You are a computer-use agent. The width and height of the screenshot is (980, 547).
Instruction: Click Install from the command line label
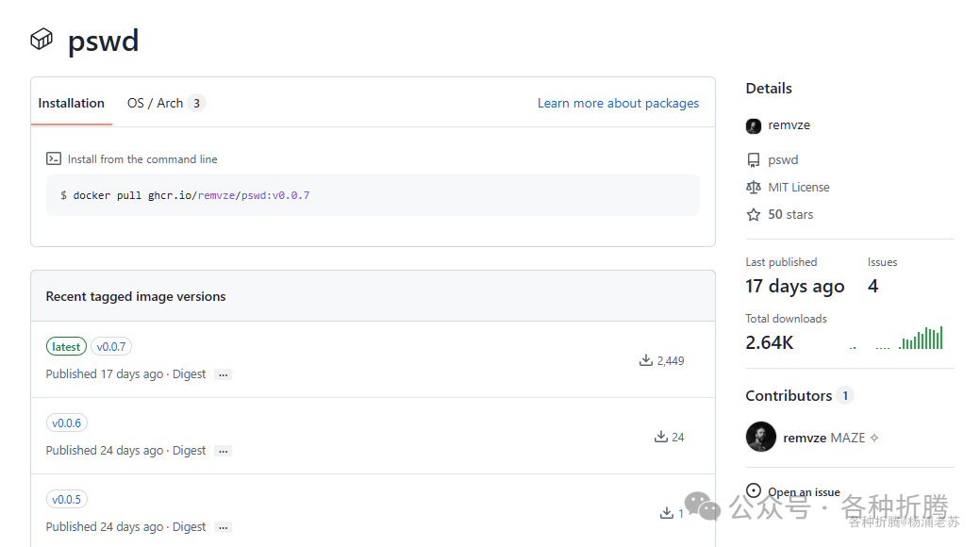pos(142,159)
